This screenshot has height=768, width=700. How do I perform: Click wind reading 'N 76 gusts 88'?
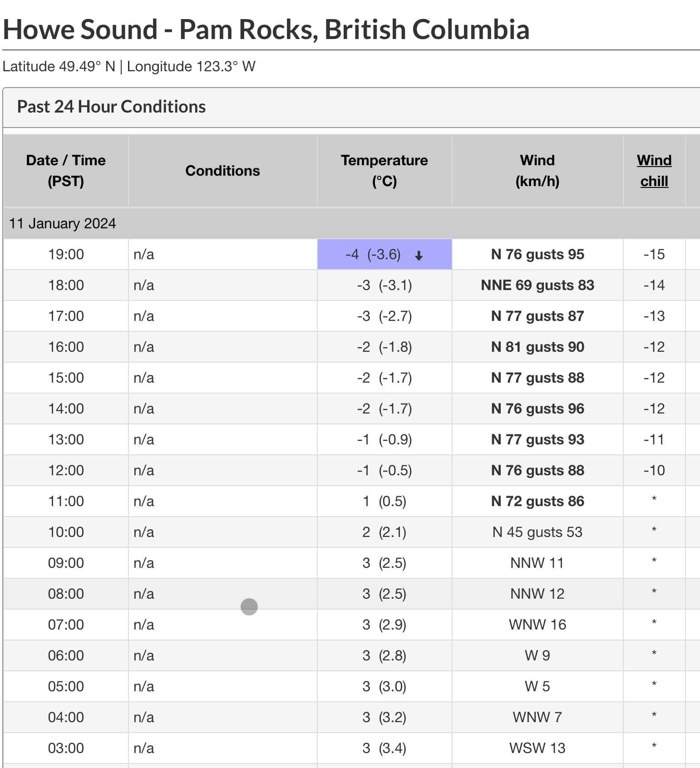537,470
